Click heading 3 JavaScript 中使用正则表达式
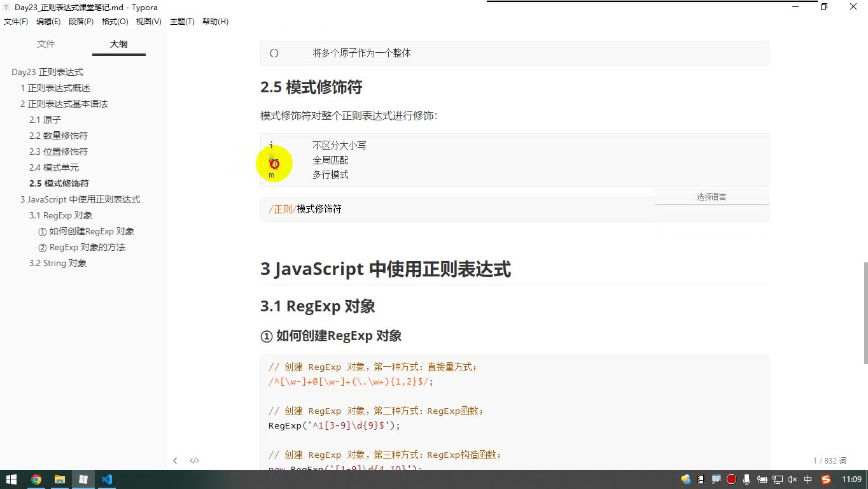Viewport: 868px width, 489px height. (x=386, y=269)
